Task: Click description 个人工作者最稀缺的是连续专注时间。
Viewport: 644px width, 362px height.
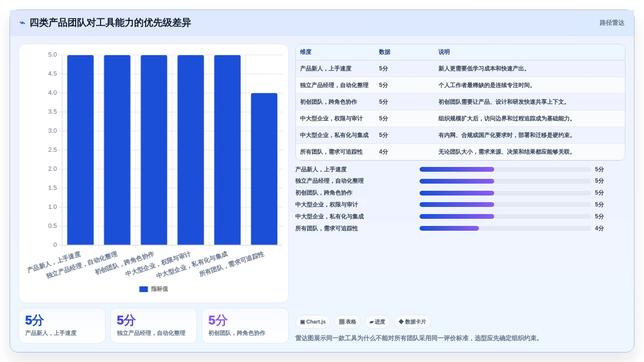Action: pyautogui.click(x=487, y=85)
